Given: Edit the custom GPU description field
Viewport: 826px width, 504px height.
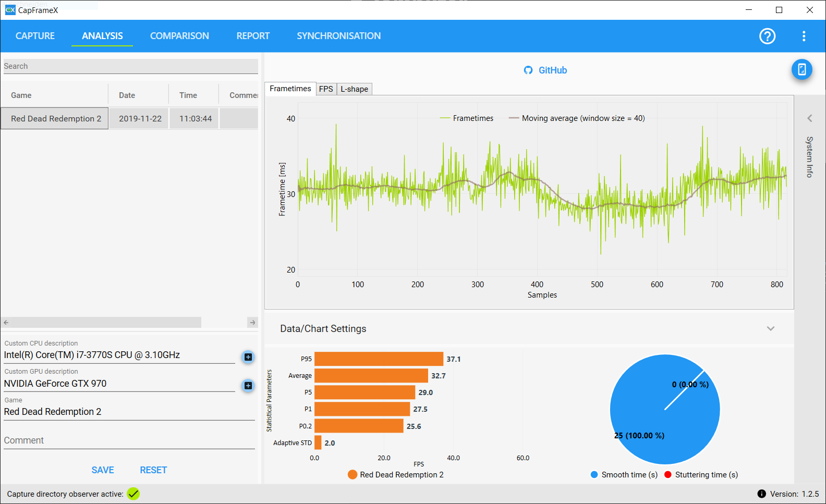Looking at the screenshot, I should point(119,384).
